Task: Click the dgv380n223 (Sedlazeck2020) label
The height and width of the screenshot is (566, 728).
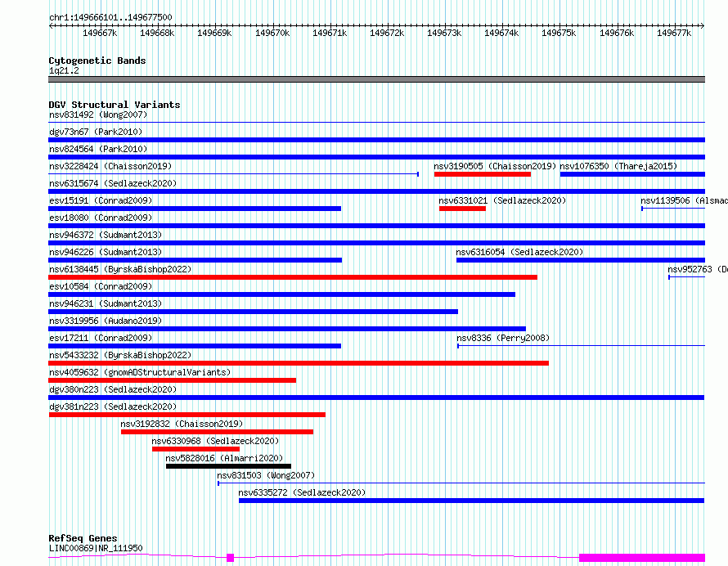Action: pyautogui.click(x=113, y=389)
